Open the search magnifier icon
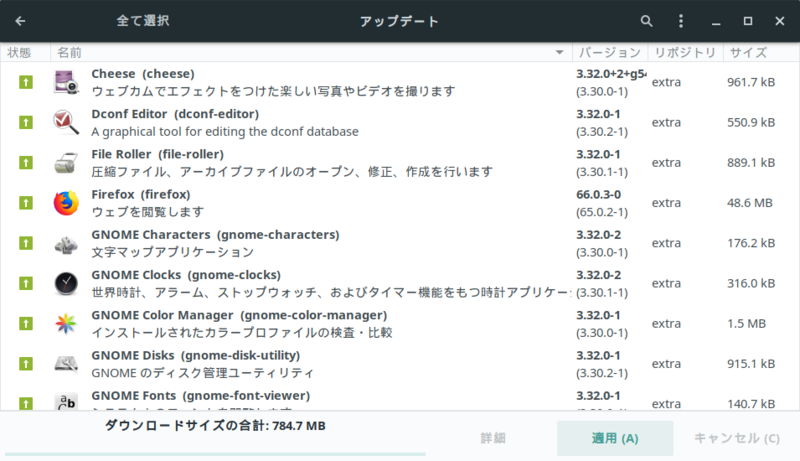Viewport: 800px width, 461px height. 646,21
